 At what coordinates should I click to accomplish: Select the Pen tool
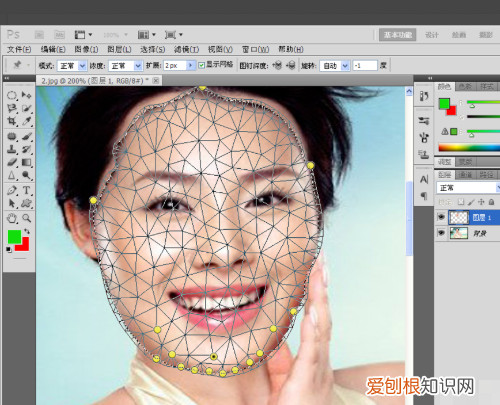(x=12, y=190)
